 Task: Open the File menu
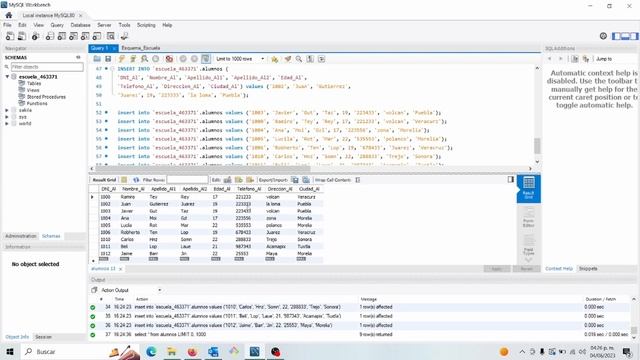pos(7,25)
